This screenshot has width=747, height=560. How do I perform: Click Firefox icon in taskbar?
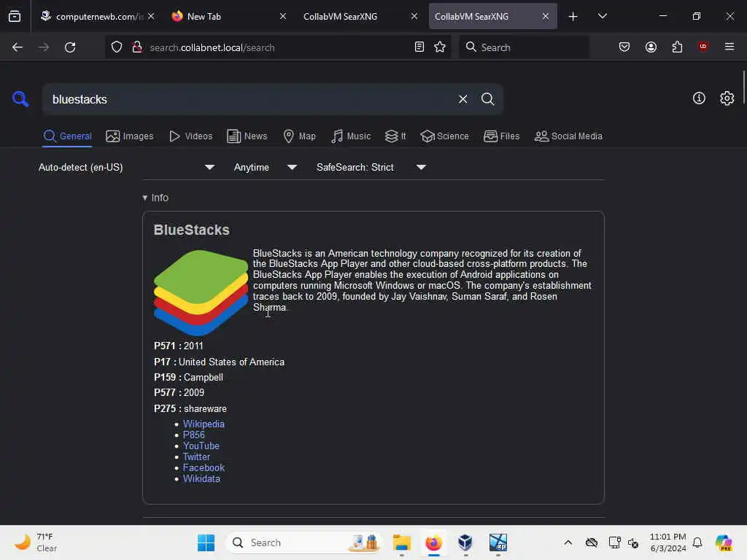[433, 542]
